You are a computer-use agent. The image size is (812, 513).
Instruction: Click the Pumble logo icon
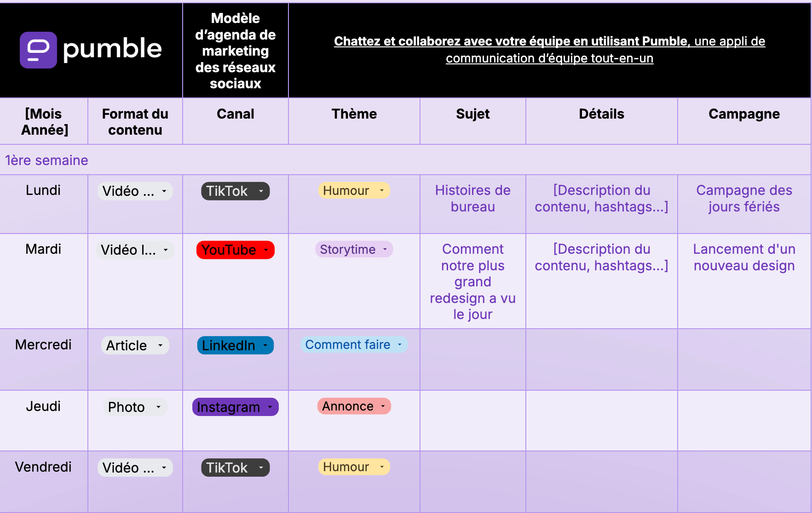click(x=39, y=50)
